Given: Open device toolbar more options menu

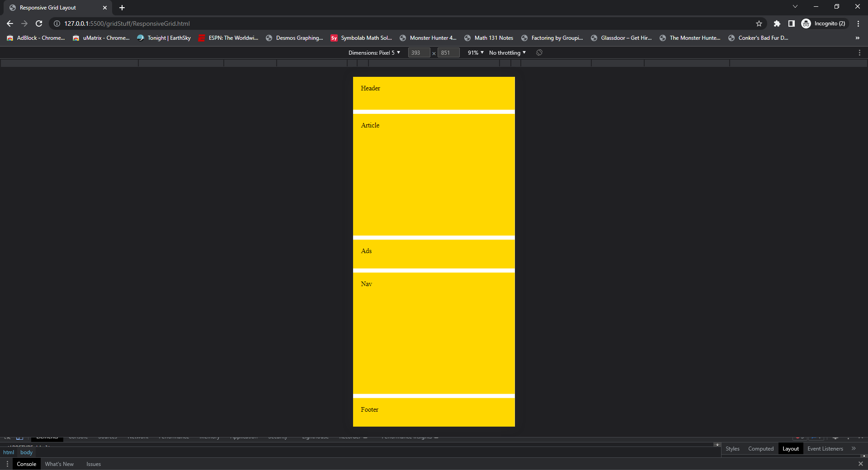Looking at the screenshot, I should pos(859,53).
